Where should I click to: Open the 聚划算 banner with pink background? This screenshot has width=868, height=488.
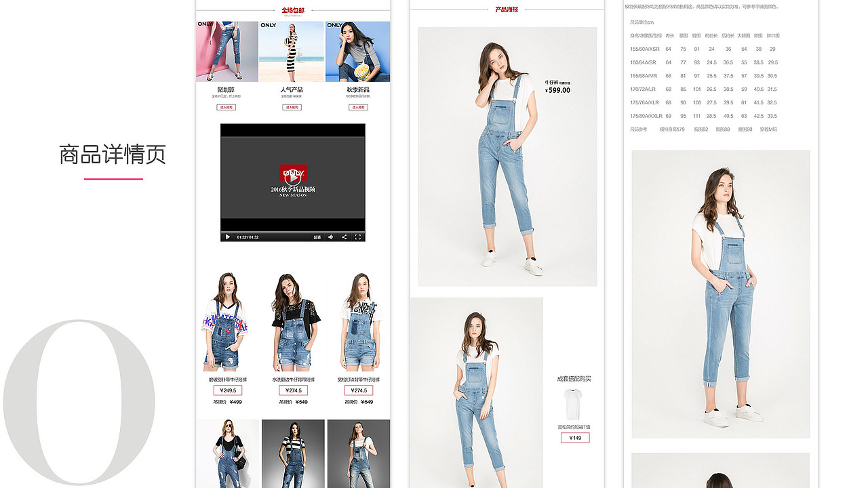click(227, 52)
